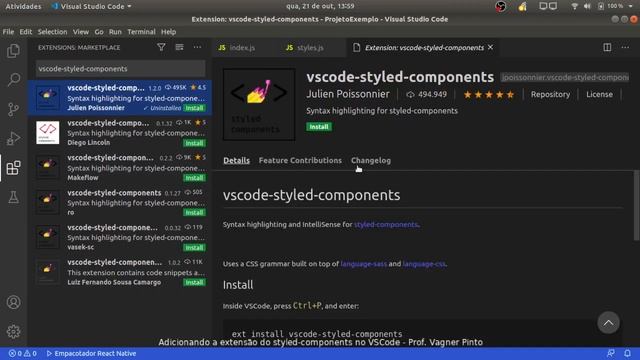640x360 pixels.
Task: Open the Visual Studio Code app menu dropdown
Action: 91,6
